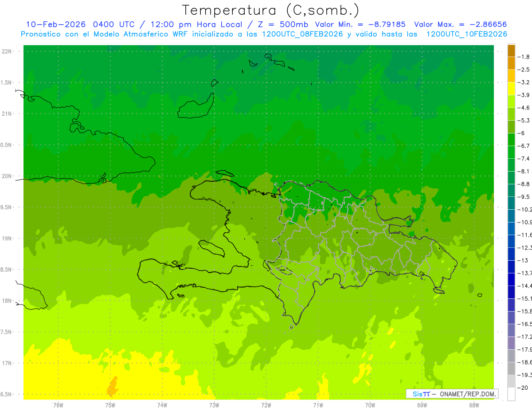Click the '70W' longitude label
The width and height of the screenshot is (532, 411).
[370, 405]
